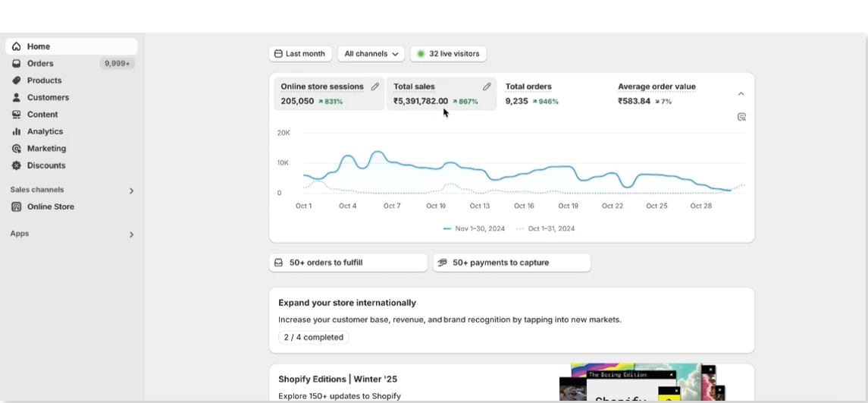This screenshot has height=403, width=868.
Task: Open the Customers menu item
Action: click(71, 98)
